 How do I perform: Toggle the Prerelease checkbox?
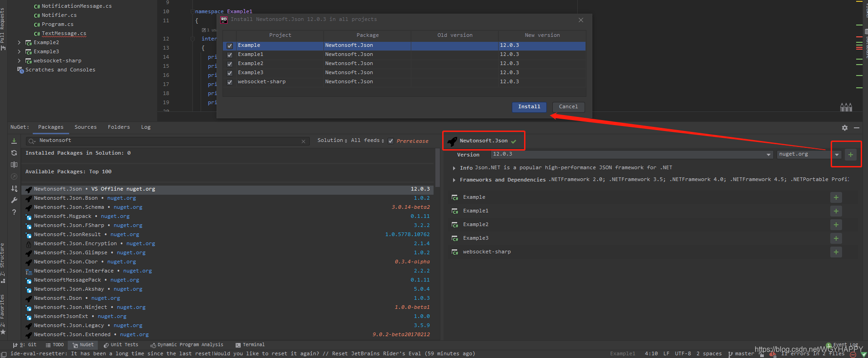(x=391, y=141)
